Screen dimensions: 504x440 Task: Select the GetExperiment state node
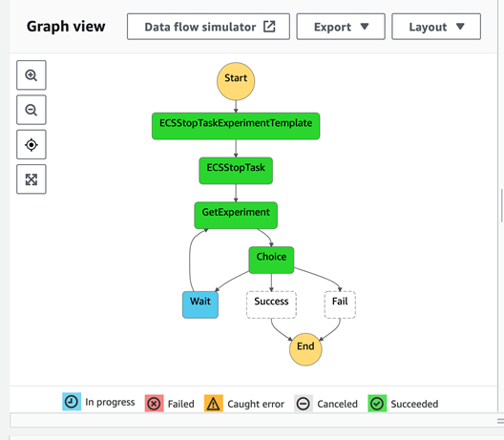[236, 216]
